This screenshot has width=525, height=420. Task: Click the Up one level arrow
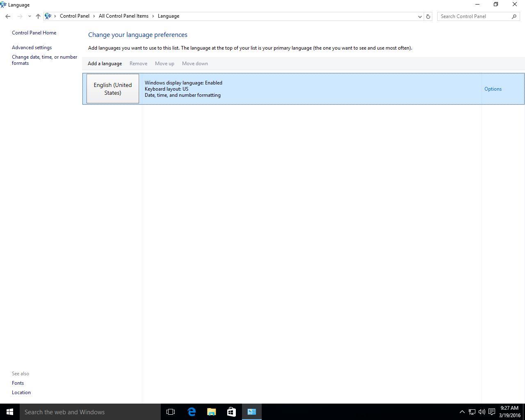coord(38,16)
